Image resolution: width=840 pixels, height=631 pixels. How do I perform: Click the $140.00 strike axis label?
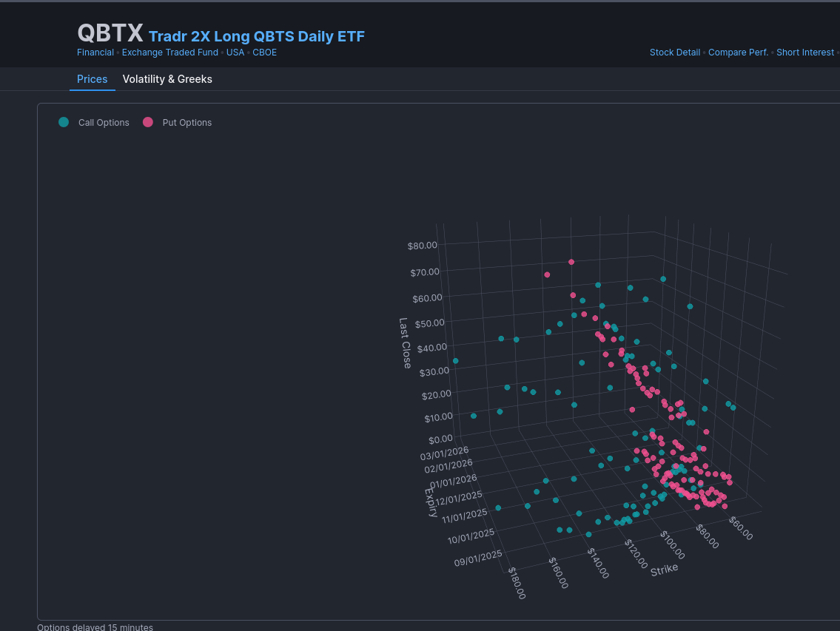(598, 563)
